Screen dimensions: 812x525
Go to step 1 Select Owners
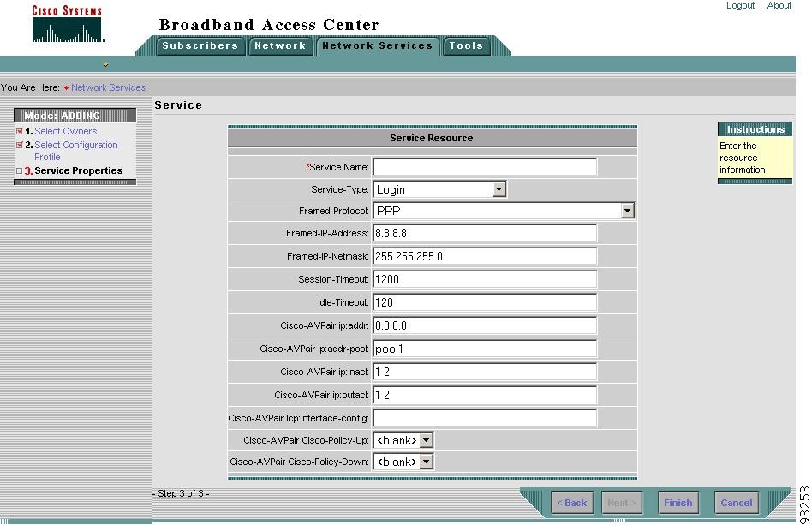(66, 131)
